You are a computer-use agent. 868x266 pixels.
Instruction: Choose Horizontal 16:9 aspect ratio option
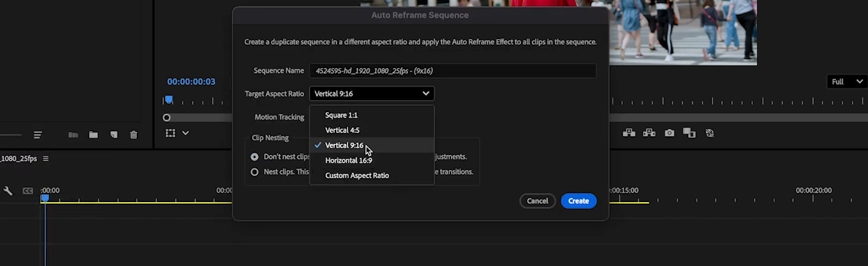[372, 160]
